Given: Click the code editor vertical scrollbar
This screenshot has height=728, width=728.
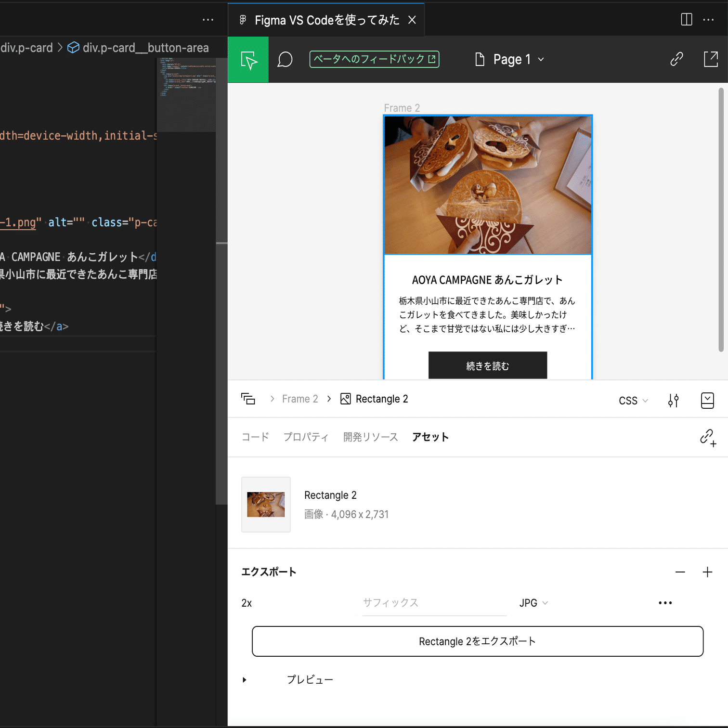Looking at the screenshot, I should click(x=221, y=282).
